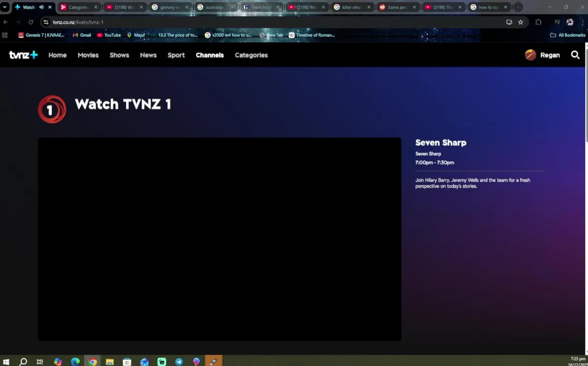Close the Watch tab
The width and height of the screenshot is (588, 366).
coord(50,7)
